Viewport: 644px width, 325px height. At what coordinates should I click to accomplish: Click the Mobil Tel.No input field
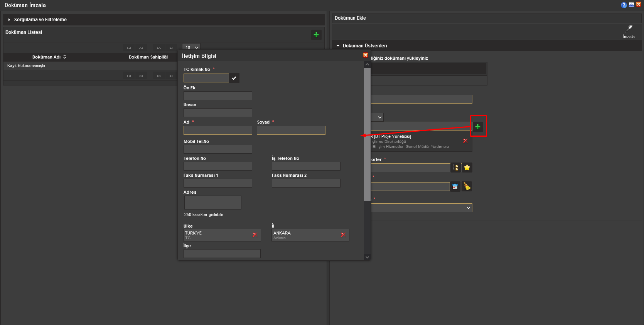click(217, 149)
